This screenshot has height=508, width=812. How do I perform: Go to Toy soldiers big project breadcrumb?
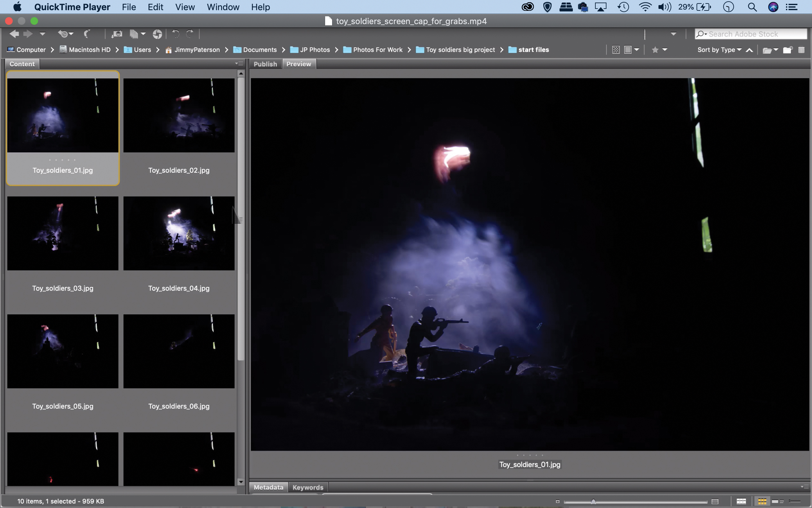(x=455, y=50)
